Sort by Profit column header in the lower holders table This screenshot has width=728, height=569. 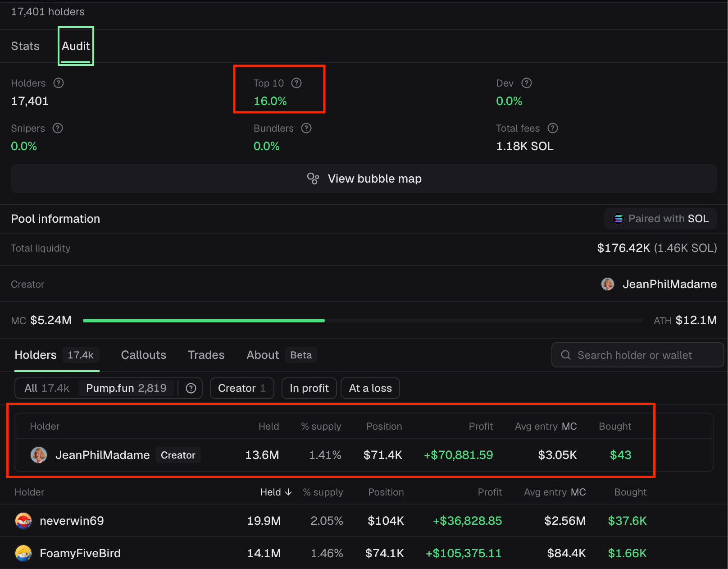click(490, 492)
